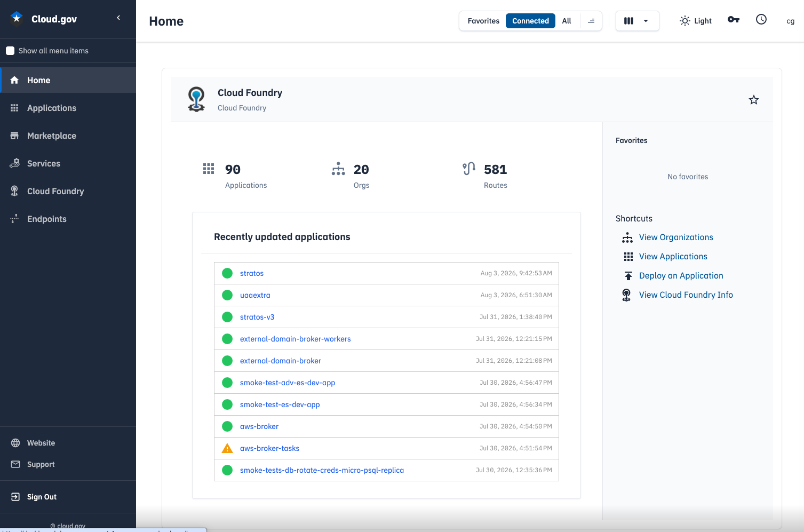Open the smoke-test-es-dev-app application
804x532 pixels.
[x=280, y=404]
